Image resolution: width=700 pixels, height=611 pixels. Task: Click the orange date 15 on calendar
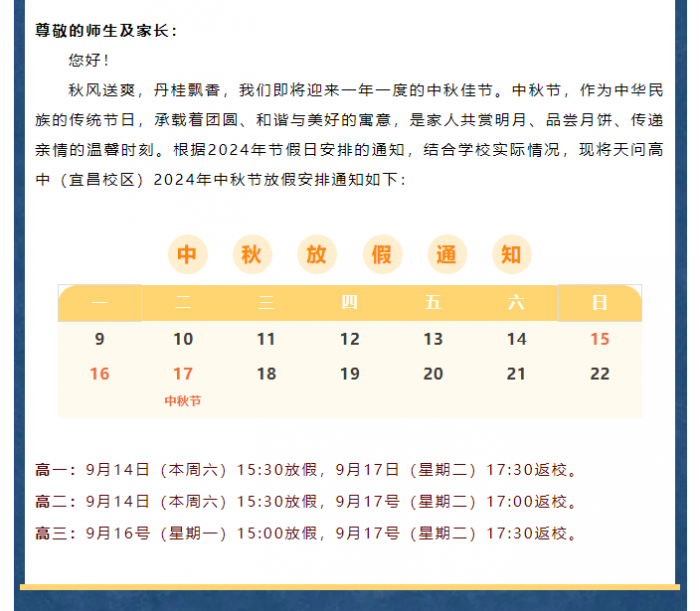coord(599,339)
